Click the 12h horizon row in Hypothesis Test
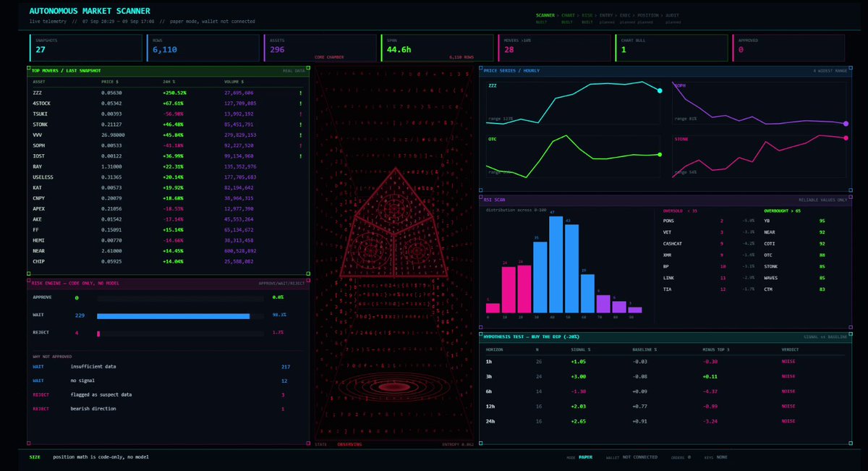Image resolution: width=868 pixels, height=471 pixels. click(x=665, y=407)
